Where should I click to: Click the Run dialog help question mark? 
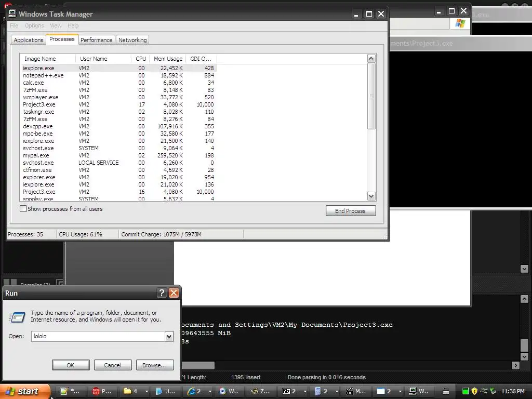click(162, 293)
